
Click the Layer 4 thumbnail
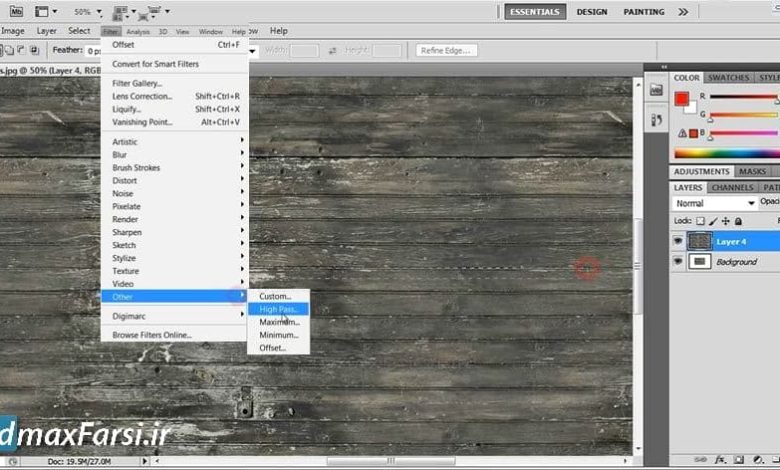[700, 241]
